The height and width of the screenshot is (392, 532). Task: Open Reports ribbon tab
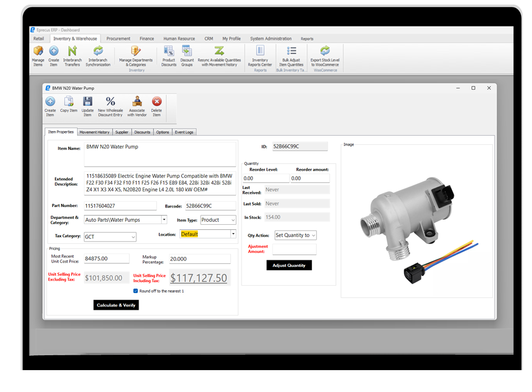point(307,39)
